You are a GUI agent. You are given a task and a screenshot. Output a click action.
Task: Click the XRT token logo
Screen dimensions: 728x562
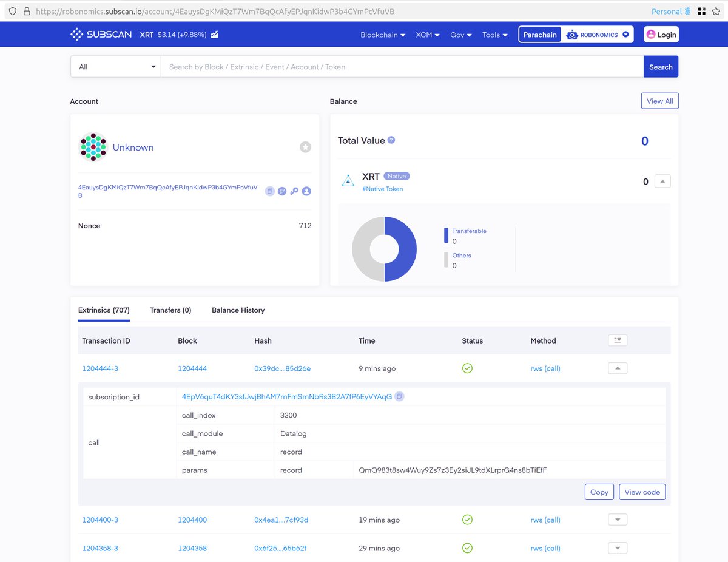(x=348, y=180)
